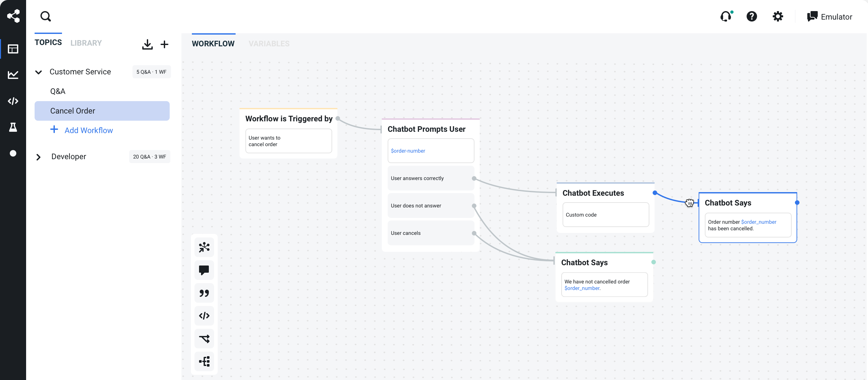Screen dimensions: 868x380
Task: Collapse the Customer Service topic
Action: tap(39, 72)
